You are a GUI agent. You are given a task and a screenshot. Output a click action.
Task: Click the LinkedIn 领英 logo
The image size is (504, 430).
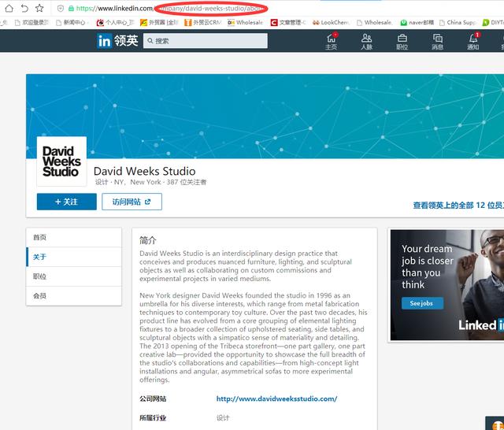coord(117,41)
